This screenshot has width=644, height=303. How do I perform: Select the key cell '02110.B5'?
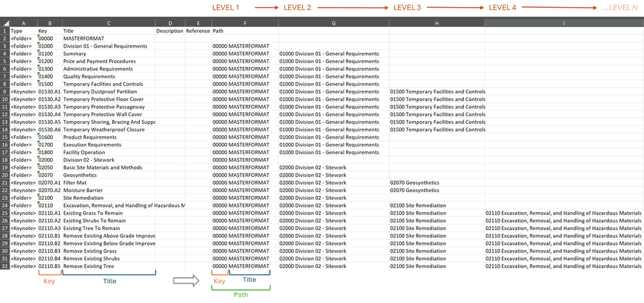[50, 266]
